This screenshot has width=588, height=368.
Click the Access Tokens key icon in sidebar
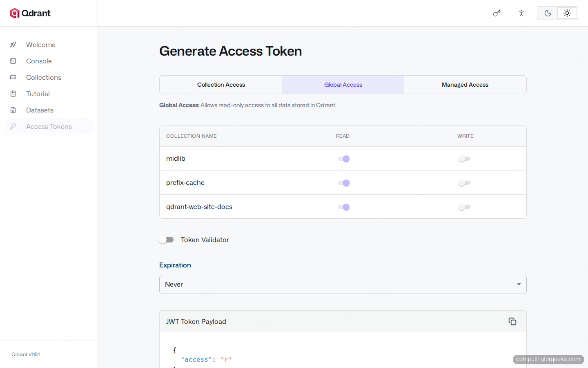(13, 126)
